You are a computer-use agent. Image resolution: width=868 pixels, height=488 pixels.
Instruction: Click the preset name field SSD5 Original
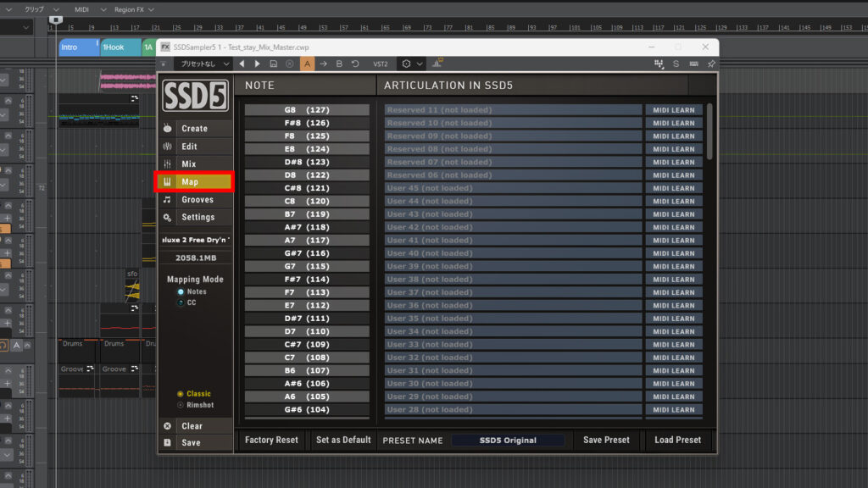pyautogui.click(x=508, y=441)
